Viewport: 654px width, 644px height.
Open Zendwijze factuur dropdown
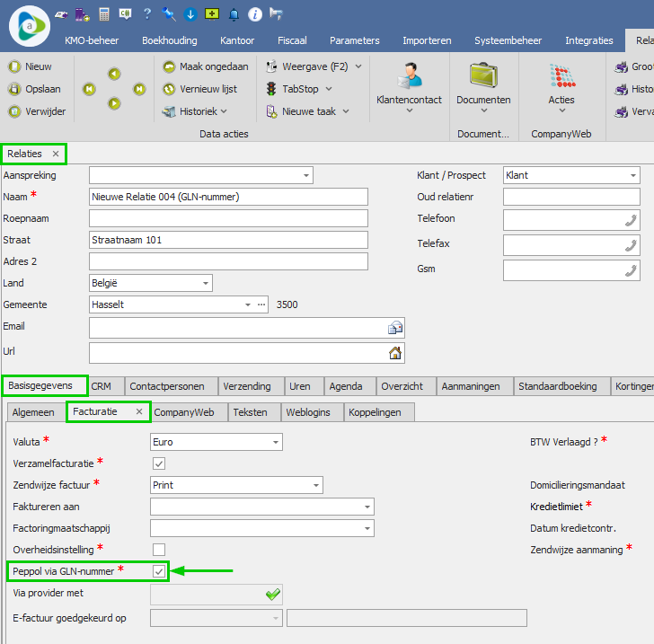(315, 485)
